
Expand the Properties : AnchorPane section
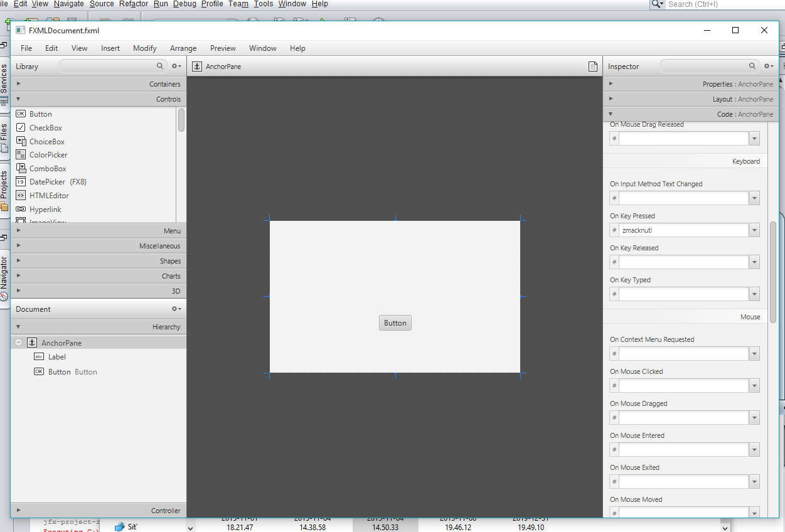[611, 83]
